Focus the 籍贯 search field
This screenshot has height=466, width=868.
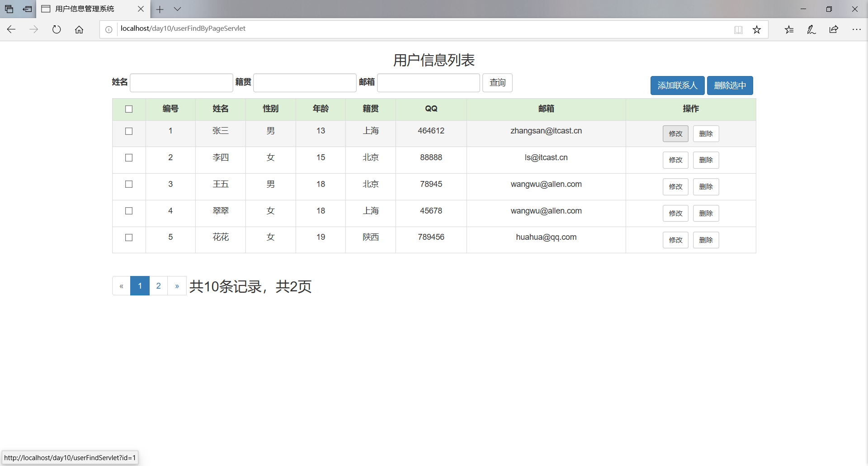(x=305, y=83)
